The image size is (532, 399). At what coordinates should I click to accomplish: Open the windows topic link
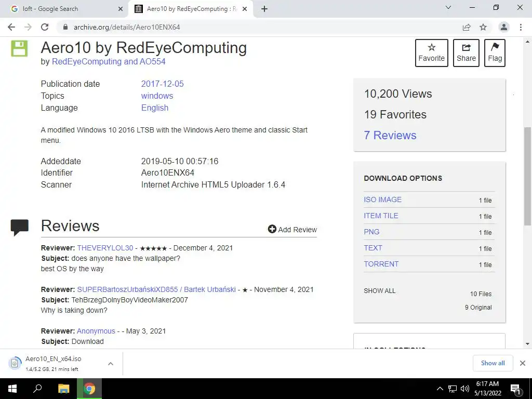coord(157,96)
